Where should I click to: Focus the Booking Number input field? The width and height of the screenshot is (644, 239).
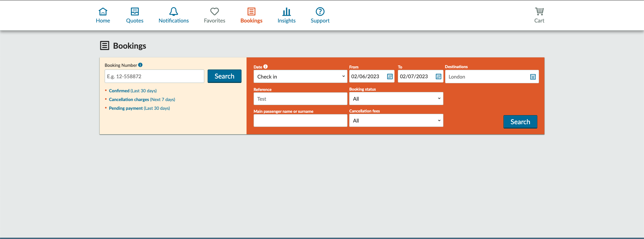tap(154, 76)
